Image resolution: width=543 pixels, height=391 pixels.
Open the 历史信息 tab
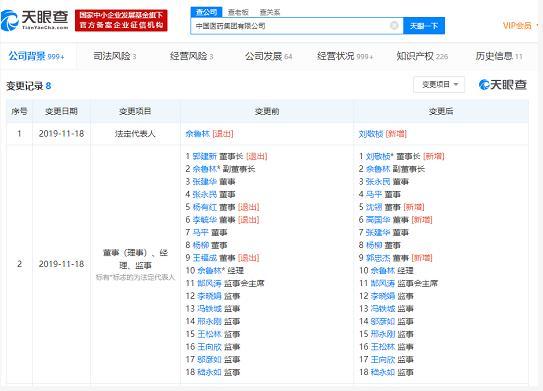[x=499, y=56]
